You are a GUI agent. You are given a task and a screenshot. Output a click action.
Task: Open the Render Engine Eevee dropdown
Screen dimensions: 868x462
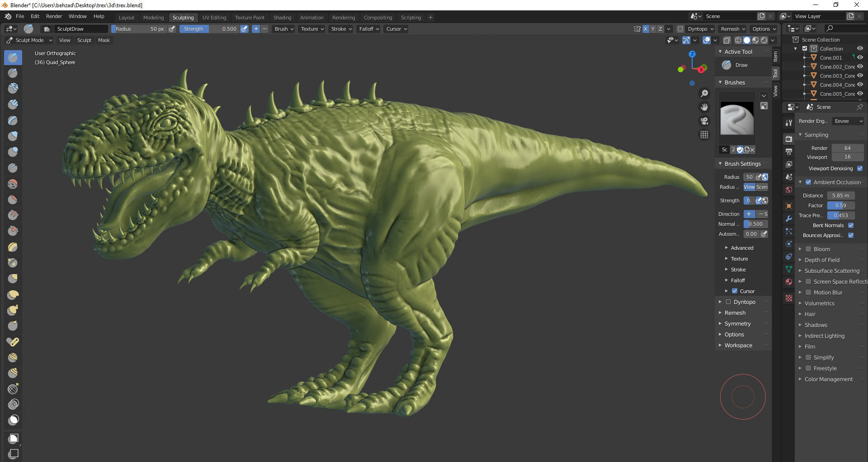(848, 121)
